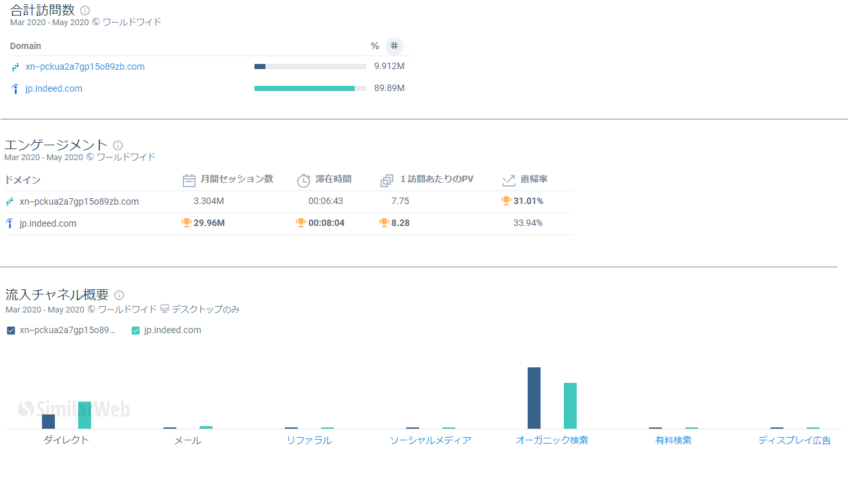The height and width of the screenshot is (481, 868).
Task: Click the 1訪問あたりのPV column header
Action: pyautogui.click(x=437, y=179)
